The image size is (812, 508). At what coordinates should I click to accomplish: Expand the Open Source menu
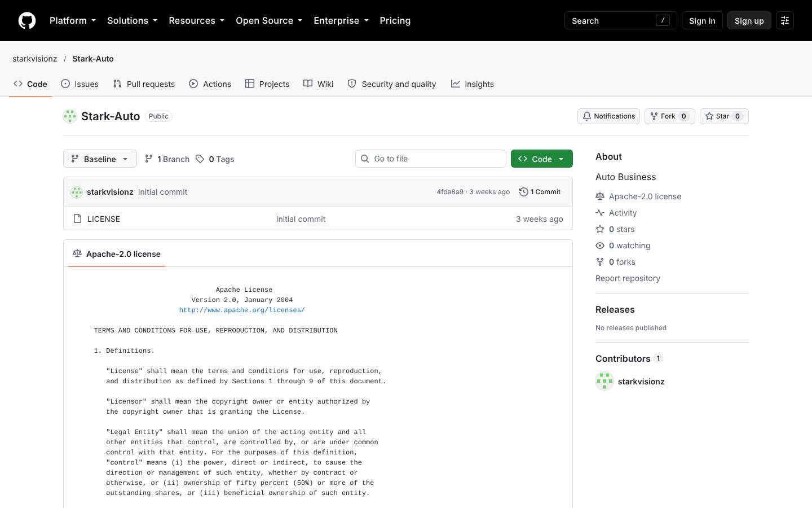269,21
